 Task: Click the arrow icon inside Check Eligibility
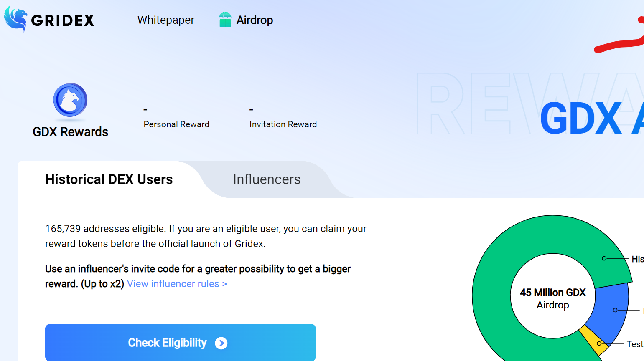tap(221, 343)
